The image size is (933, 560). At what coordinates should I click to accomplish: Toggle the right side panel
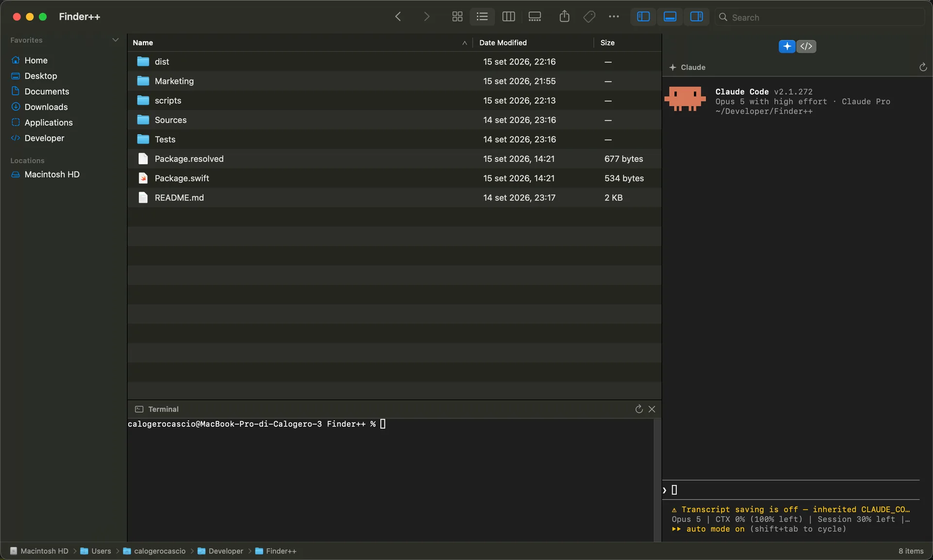click(696, 17)
